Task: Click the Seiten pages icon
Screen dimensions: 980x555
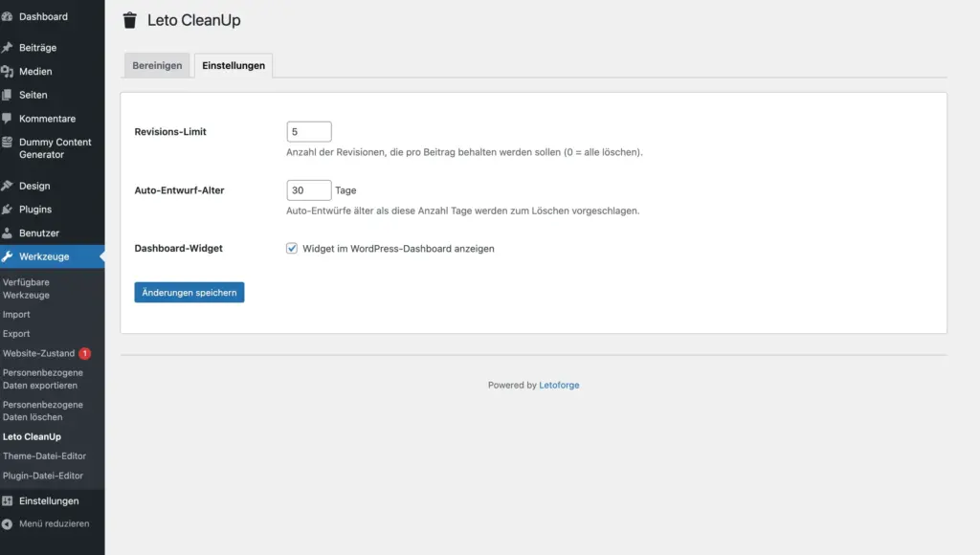Action: pyautogui.click(x=7, y=95)
